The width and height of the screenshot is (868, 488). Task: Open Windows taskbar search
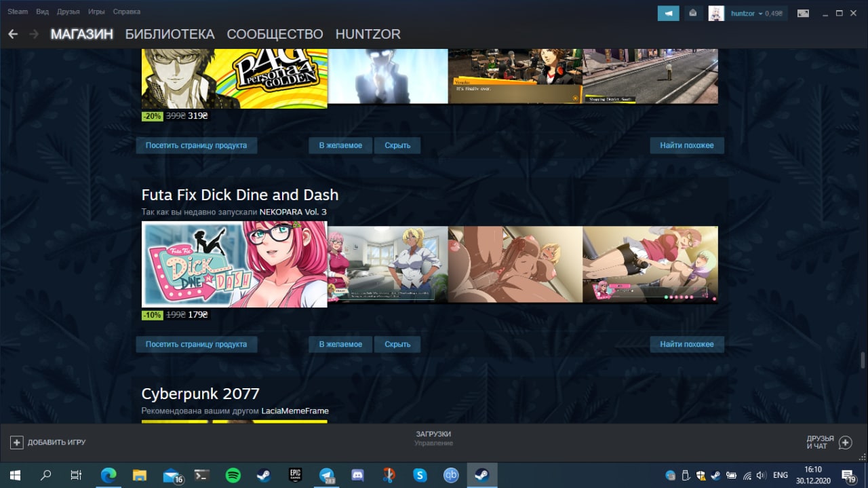[x=45, y=475]
